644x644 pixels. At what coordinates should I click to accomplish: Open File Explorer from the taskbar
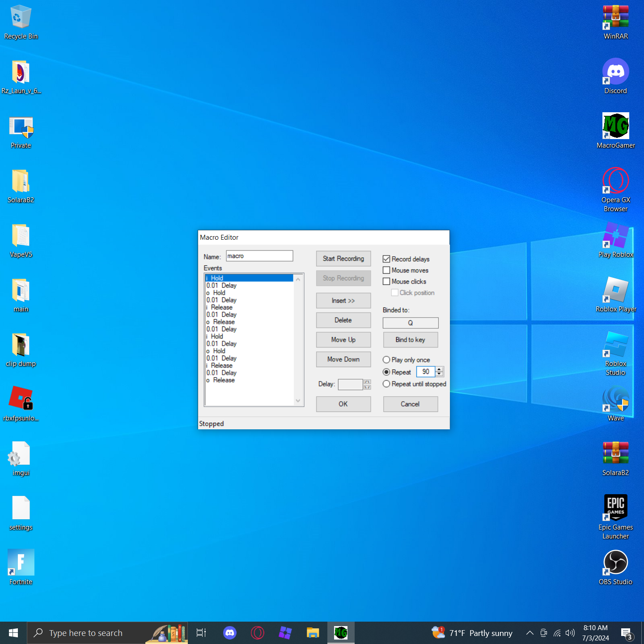pyautogui.click(x=313, y=633)
